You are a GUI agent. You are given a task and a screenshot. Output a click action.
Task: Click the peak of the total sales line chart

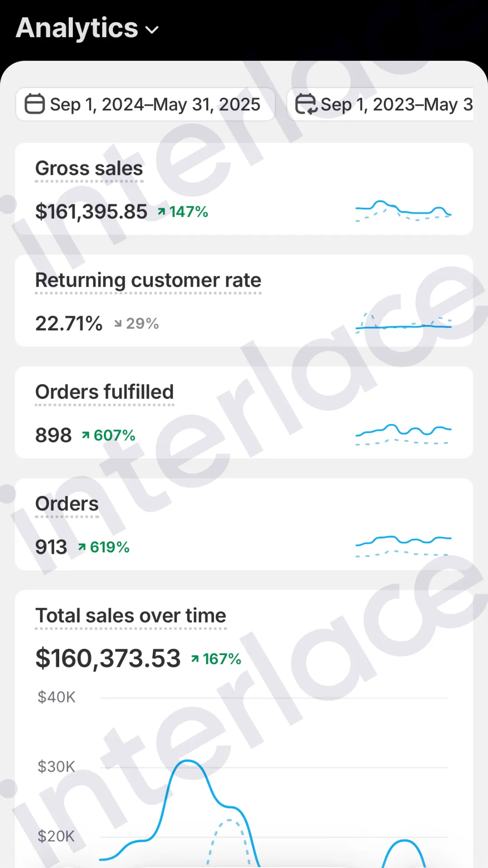pyautogui.click(x=188, y=761)
